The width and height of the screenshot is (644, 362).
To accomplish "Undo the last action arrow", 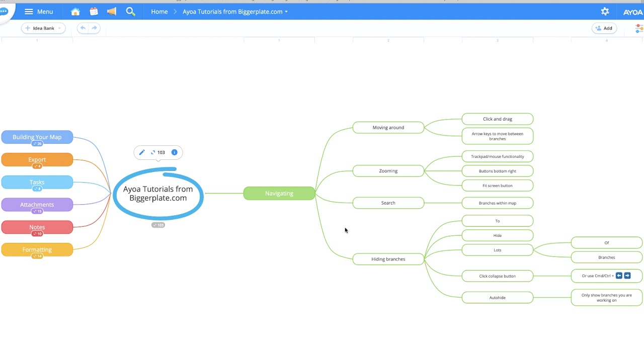I will pos(83,28).
